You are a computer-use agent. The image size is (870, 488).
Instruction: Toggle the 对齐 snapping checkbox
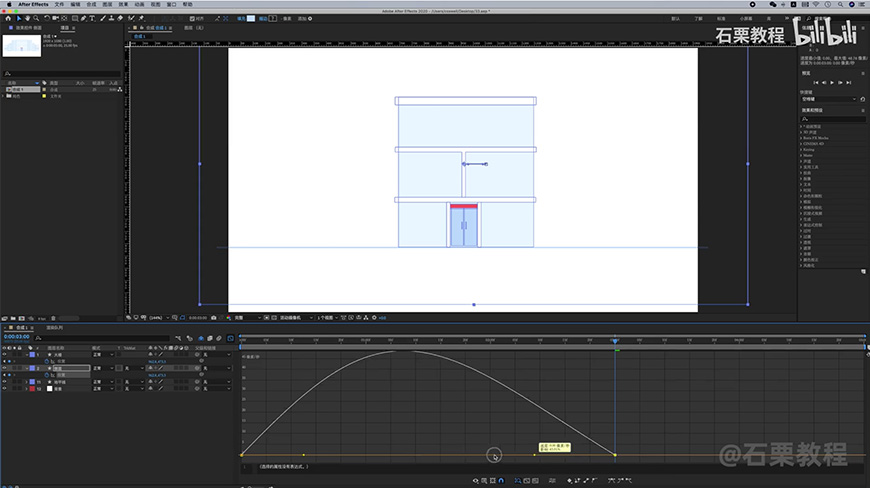(192, 18)
